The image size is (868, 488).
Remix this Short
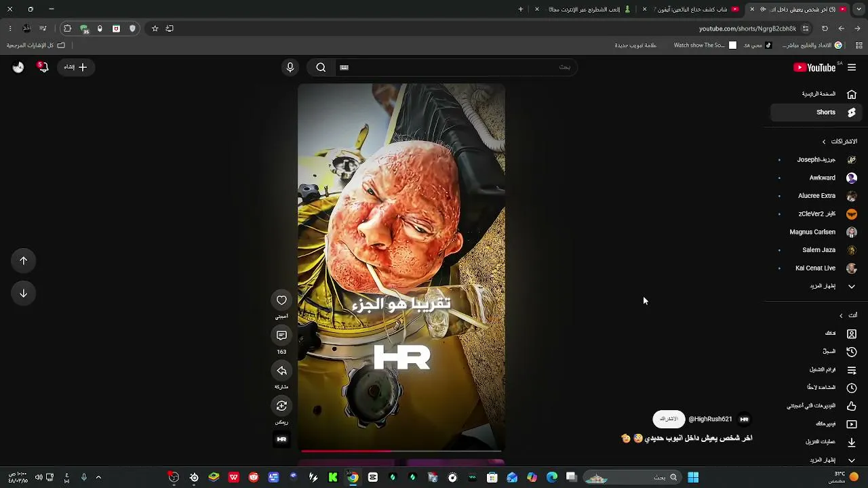tap(281, 406)
